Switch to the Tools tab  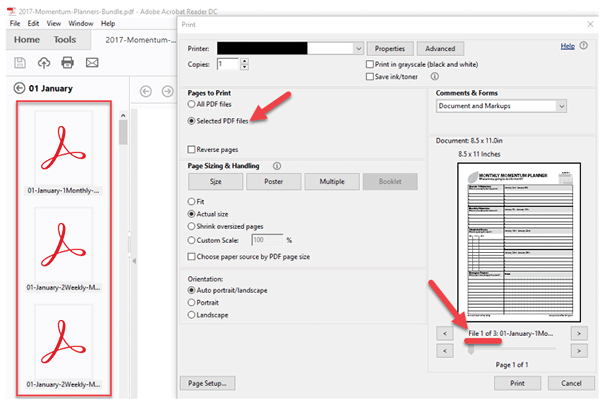pyautogui.click(x=65, y=39)
